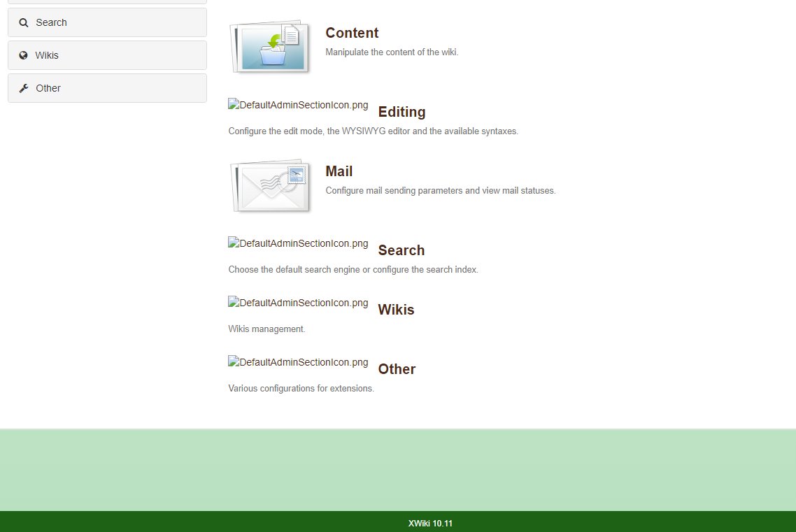
Task: Select the Other heading in the main list
Action: point(397,369)
